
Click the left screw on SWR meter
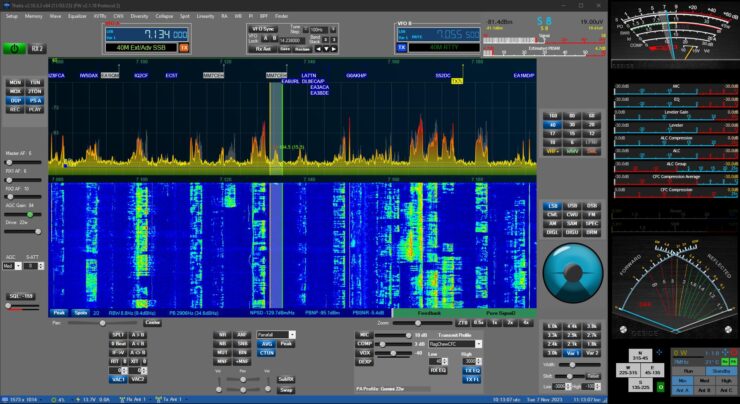tap(623, 329)
